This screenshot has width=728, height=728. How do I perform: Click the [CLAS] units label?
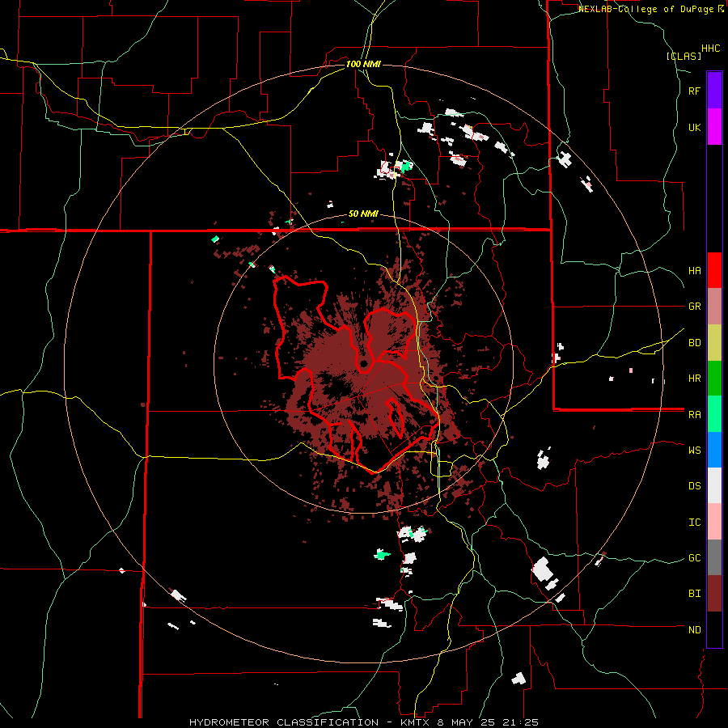[x=684, y=56]
